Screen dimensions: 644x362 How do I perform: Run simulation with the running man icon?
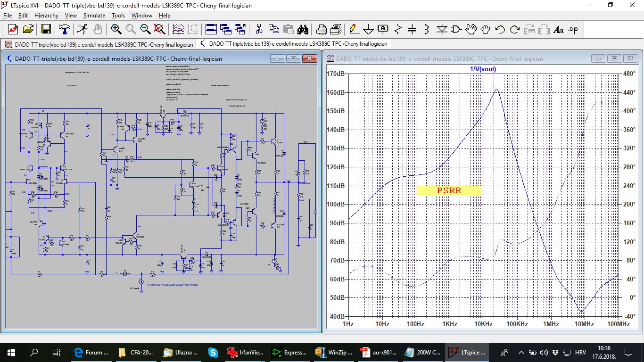83,29
